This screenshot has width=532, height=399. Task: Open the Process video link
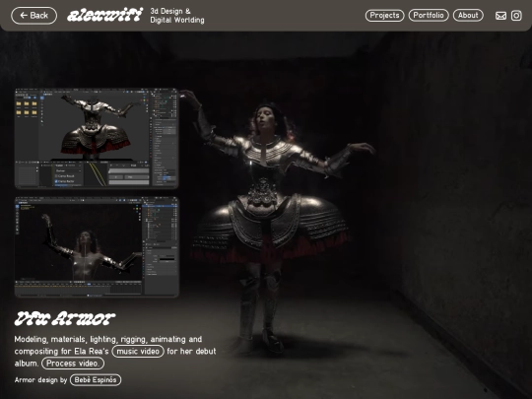pyautogui.click(x=73, y=364)
